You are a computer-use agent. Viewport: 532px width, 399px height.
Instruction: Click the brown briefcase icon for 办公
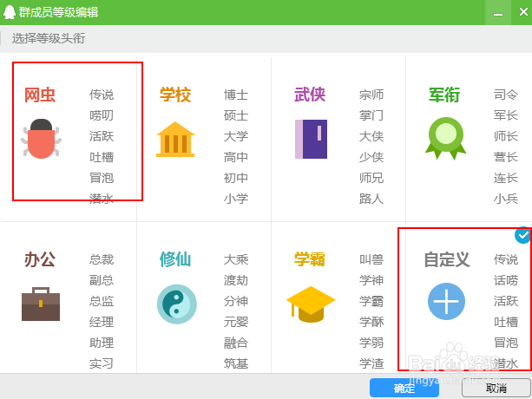click(x=41, y=304)
